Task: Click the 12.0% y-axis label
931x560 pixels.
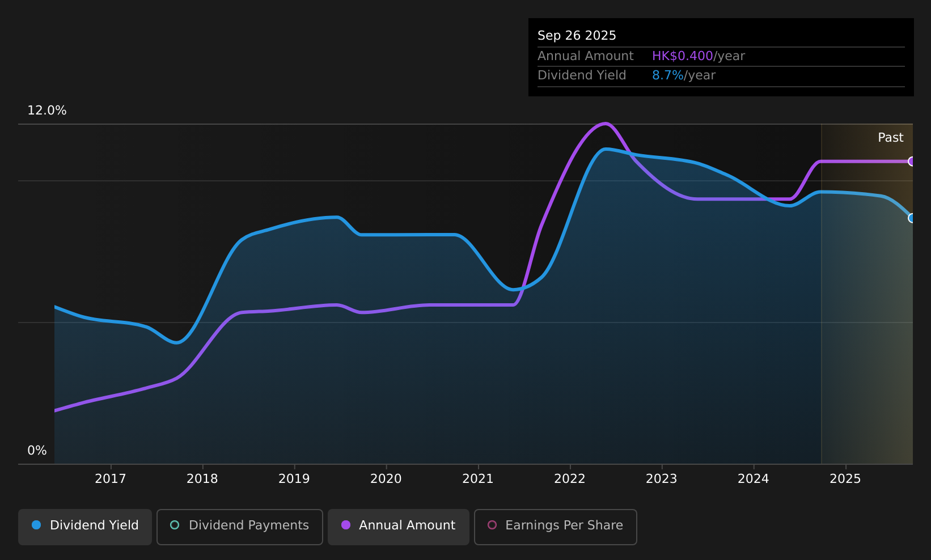Action: click(x=47, y=111)
